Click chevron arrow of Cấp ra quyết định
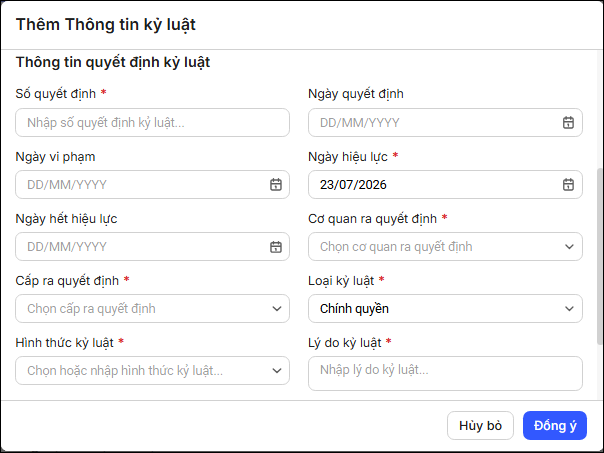Image resolution: width=604 pixels, height=453 pixels. coord(277,309)
